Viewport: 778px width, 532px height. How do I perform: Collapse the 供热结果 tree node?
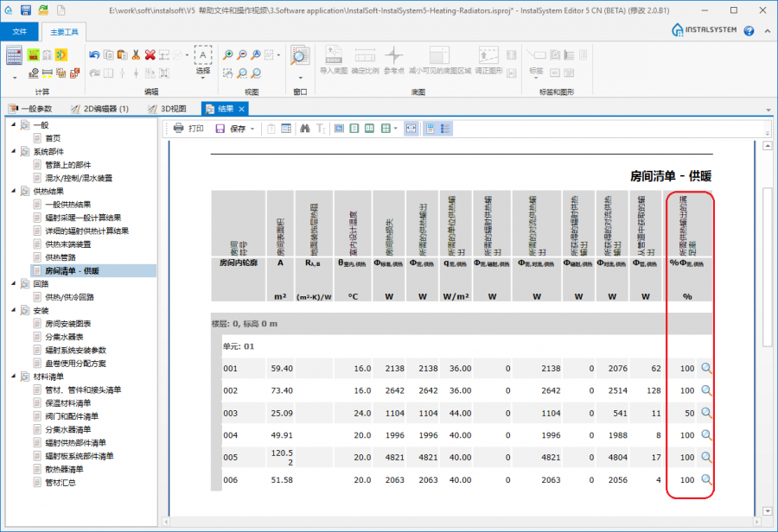point(13,191)
